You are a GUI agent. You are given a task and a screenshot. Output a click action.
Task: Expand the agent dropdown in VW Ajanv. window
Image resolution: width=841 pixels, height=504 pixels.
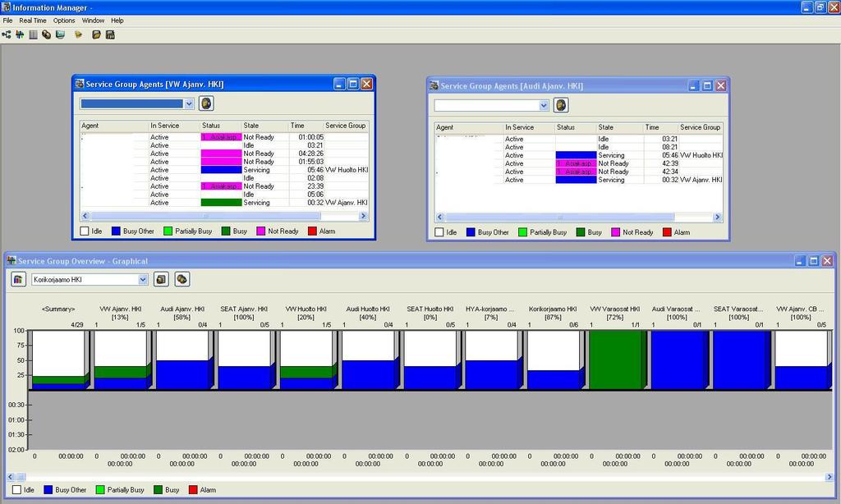click(x=189, y=103)
